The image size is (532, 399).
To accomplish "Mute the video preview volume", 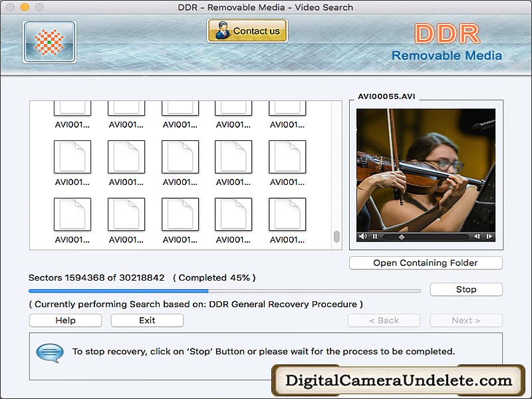I will point(362,236).
